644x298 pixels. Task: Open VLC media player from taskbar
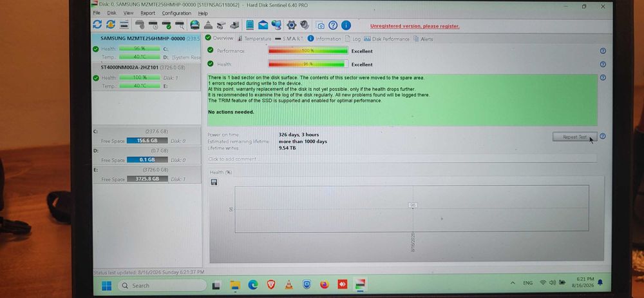[289, 284]
